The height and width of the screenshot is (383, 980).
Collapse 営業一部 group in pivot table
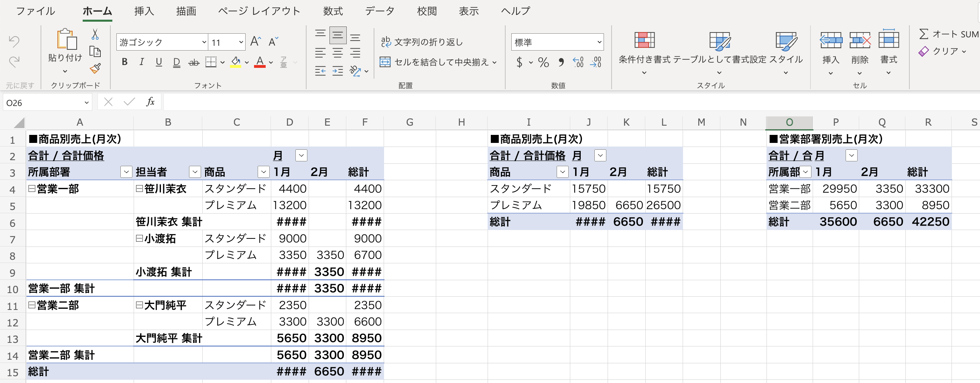point(32,188)
